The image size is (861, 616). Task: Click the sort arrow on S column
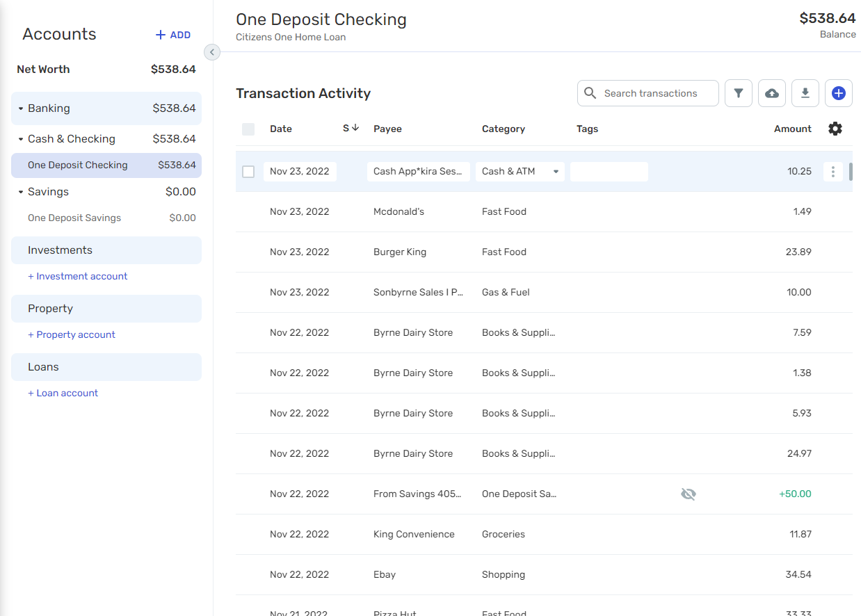pos(355,128)
